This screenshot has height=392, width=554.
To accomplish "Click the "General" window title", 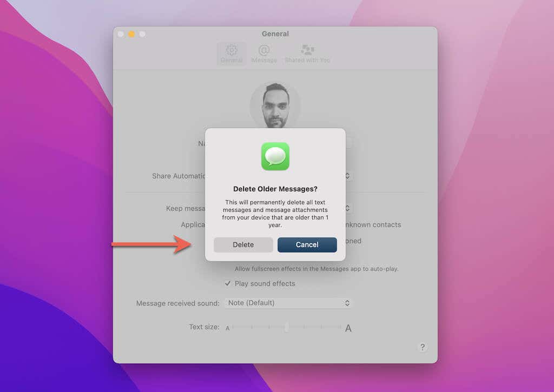I will coord(275,34).
